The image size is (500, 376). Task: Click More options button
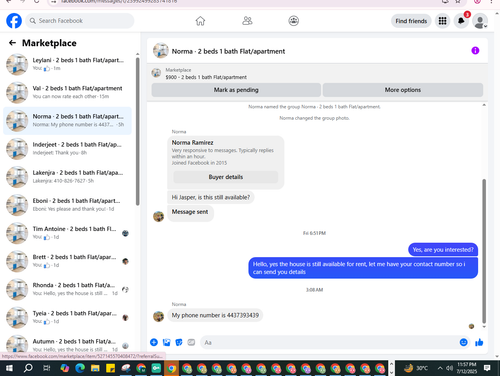coord(403,90)
